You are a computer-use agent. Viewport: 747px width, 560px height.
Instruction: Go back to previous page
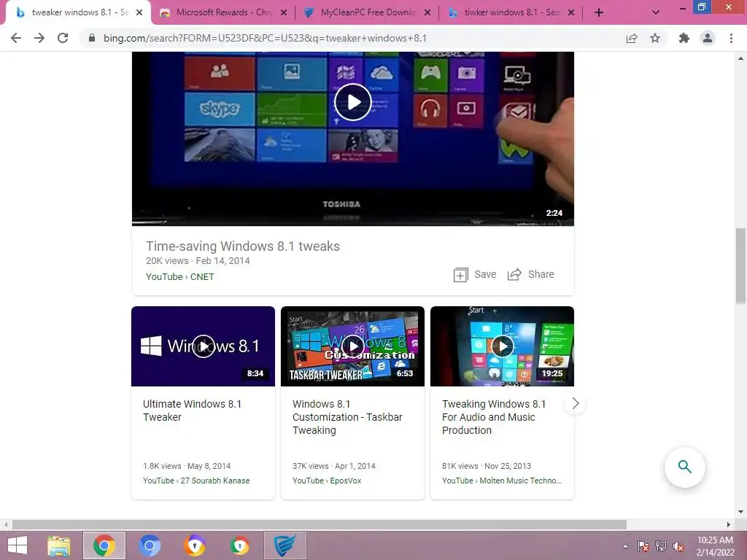coord(16,38)
